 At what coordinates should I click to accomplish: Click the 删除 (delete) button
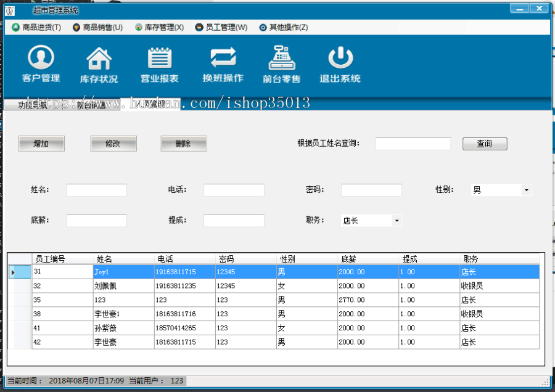pos(184,143)
